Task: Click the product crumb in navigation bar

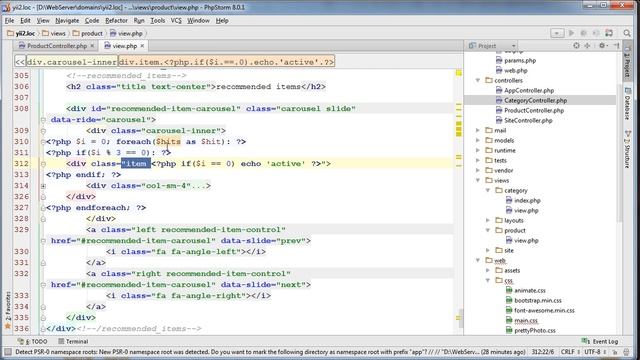Action: coord(88,33)
